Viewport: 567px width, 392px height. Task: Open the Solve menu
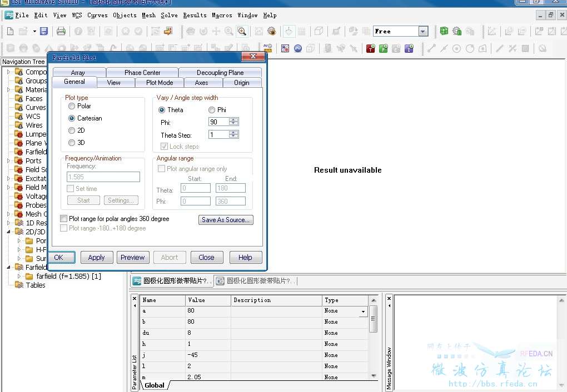click(x=169, y=15)
